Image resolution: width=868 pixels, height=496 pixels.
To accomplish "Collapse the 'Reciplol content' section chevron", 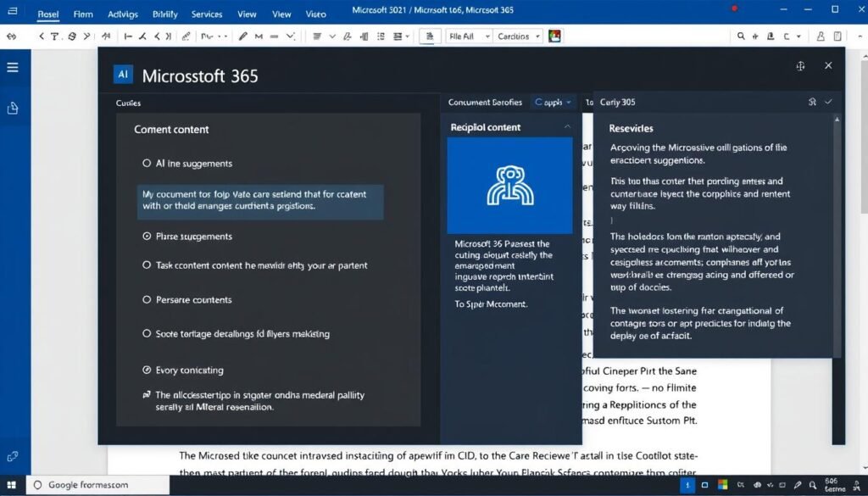I will coord(567,127).
